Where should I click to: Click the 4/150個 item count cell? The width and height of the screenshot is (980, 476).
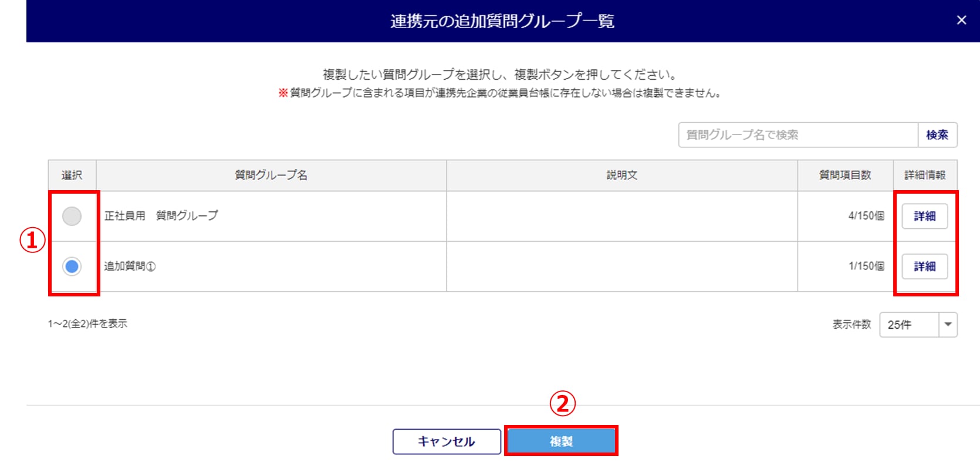[866, 216]
